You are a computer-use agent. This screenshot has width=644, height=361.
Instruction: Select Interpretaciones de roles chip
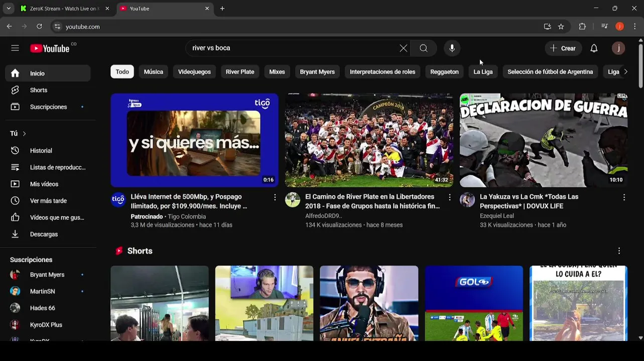[x=382, y=72]
